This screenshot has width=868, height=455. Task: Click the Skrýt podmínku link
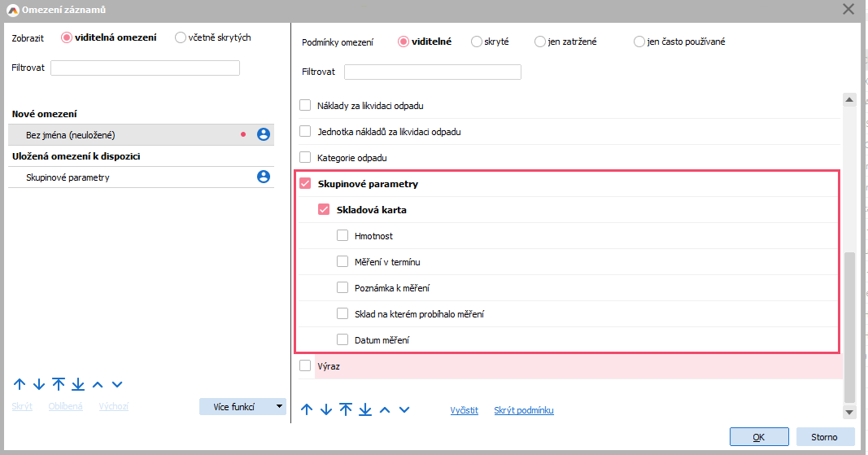(524, 410)
